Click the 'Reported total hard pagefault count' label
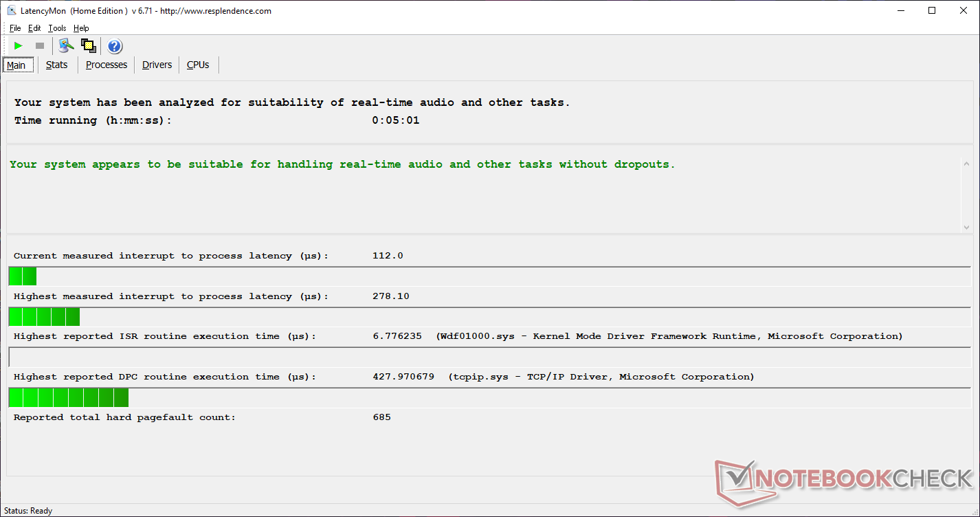The image size is (980, 517). coord(124,417)
